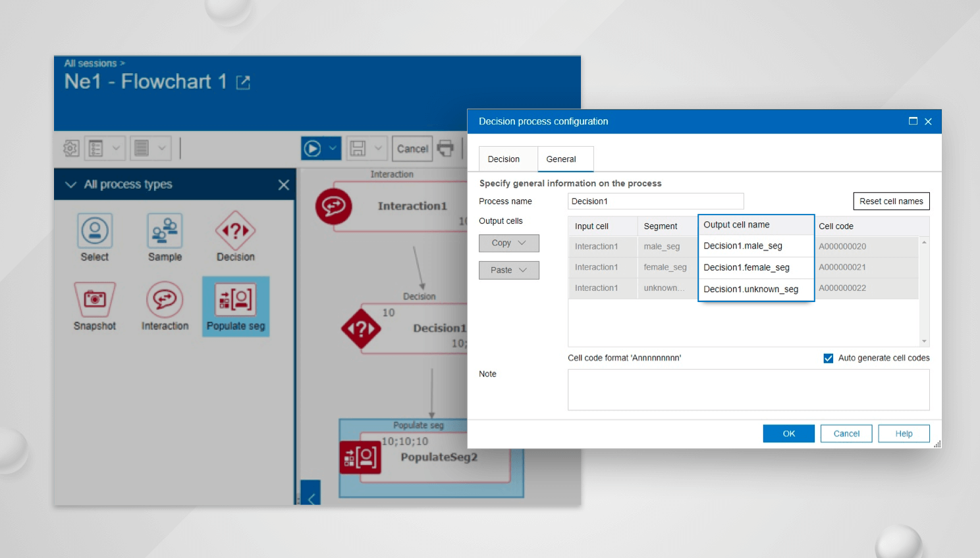
Task: Choose the Decision process in palette
Action: 235,232
